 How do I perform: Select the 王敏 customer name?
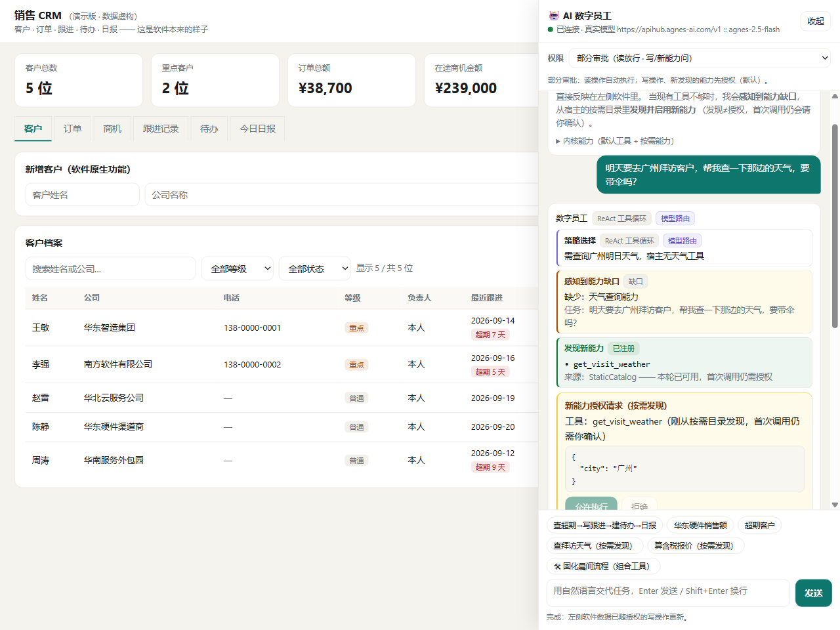coord(41,327)
